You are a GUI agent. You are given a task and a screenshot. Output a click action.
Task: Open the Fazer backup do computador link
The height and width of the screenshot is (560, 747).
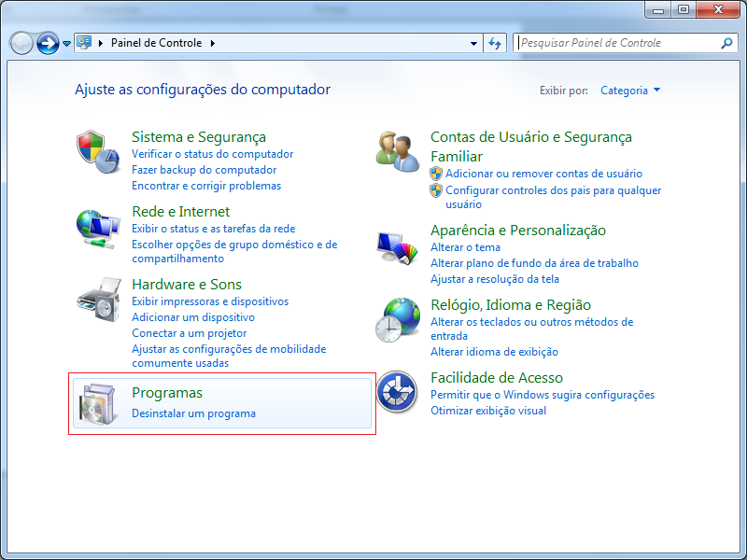tap(204, 170)
